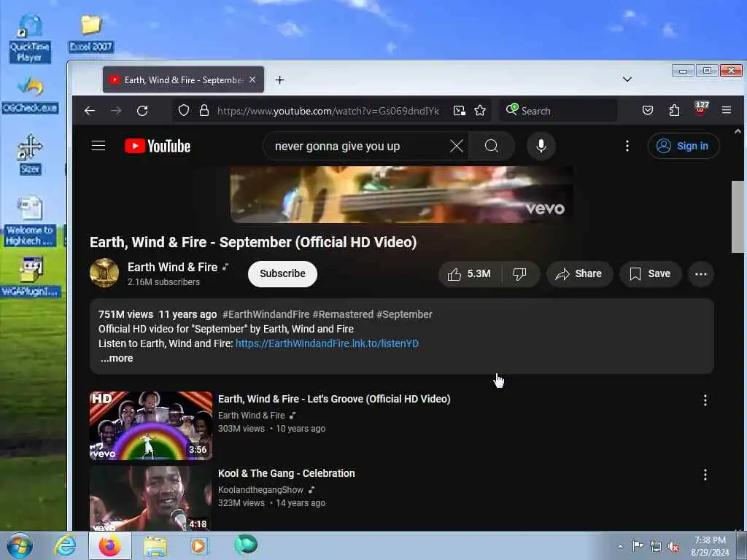This screenshot has height=560, width=747.
Task: Click the YouTube logo
Action: point(158,146)
